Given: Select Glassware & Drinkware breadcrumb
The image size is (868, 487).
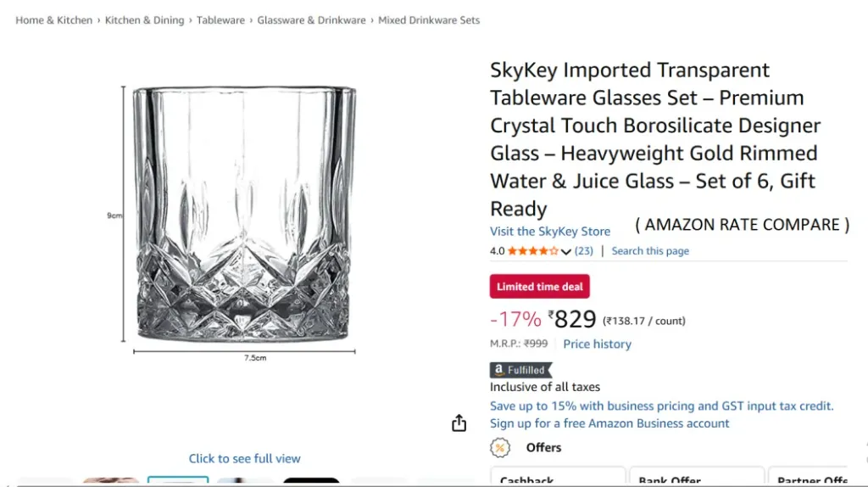Looking at the screenshot, I should click(x=311, y=20).
